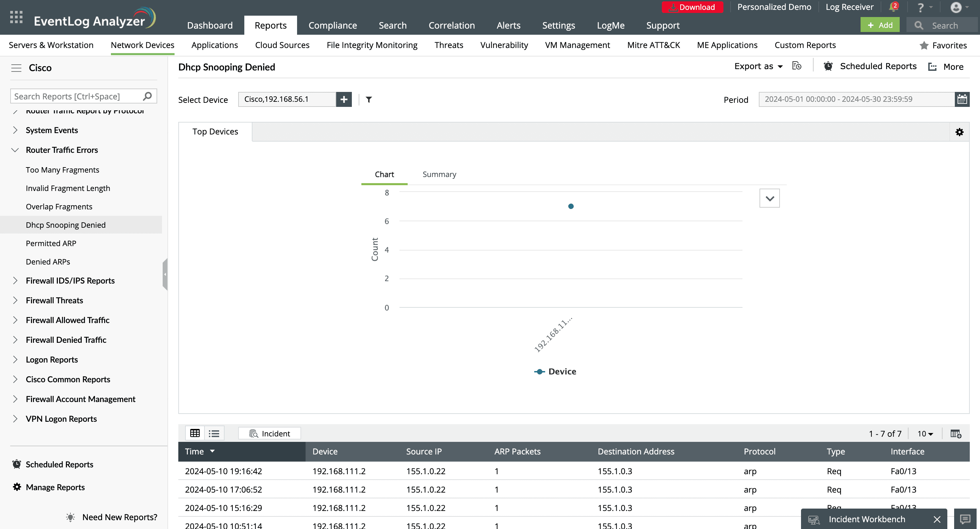Open the export and schedule report icon
This screenshot has height=529, width=980.
[x=797, y=65]
